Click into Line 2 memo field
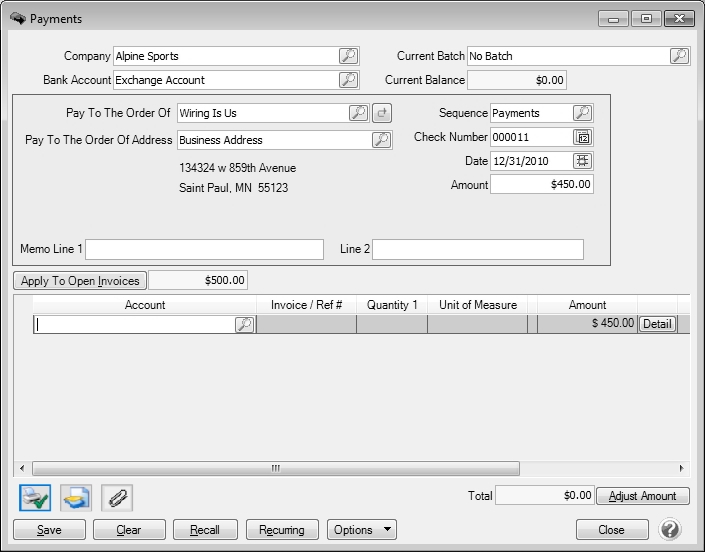 (478, 249)
